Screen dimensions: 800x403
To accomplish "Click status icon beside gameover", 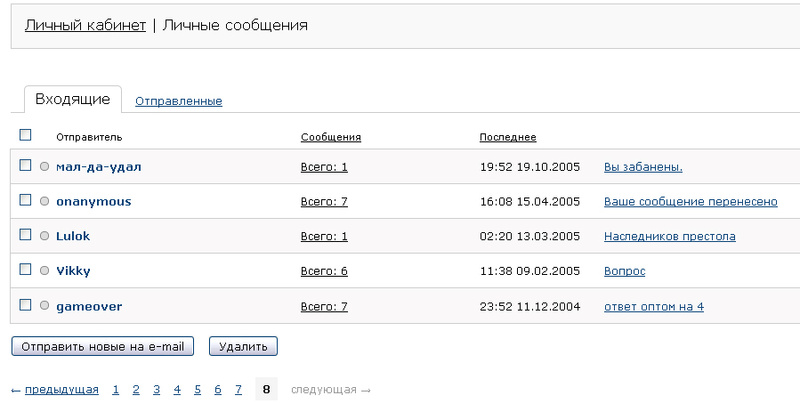I will [x=44, y=306].
